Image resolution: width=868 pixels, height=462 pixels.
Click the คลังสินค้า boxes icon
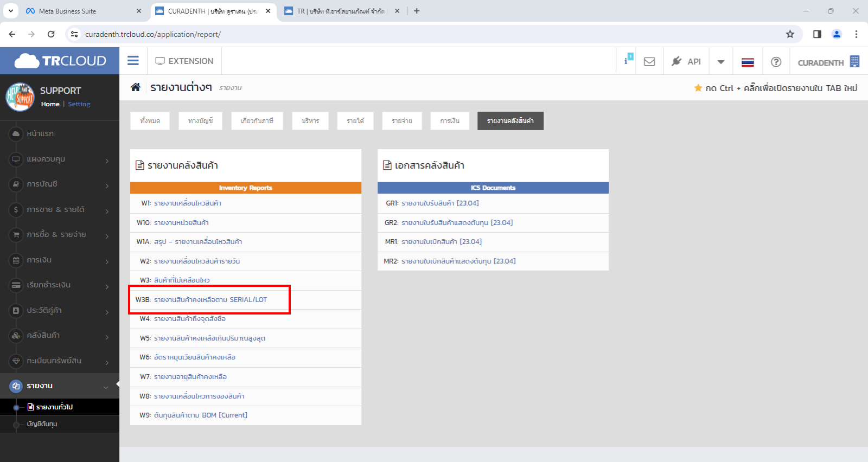[16, 336]
